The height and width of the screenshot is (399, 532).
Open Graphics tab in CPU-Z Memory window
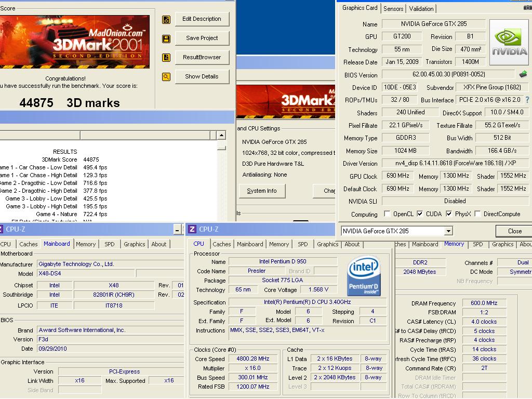click(x=503, y=244)
